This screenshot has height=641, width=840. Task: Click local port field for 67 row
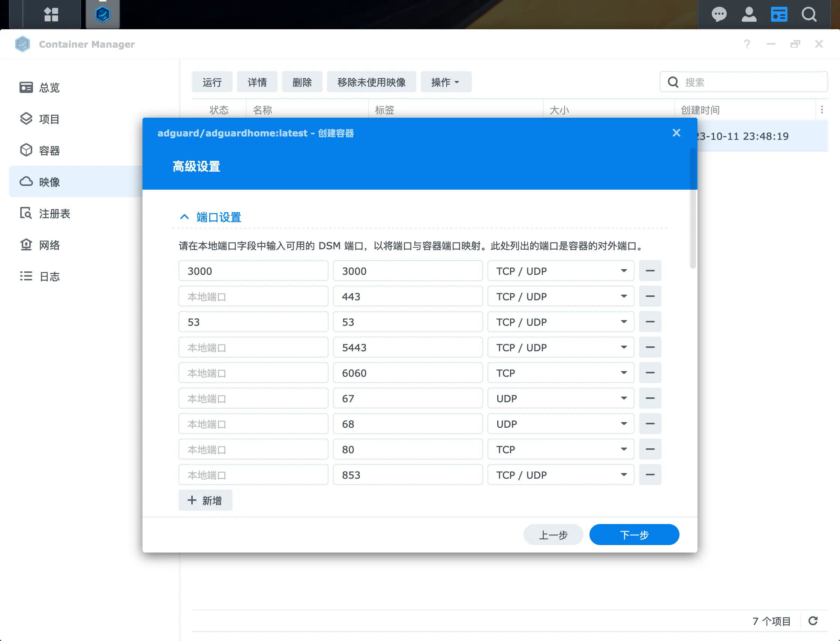pos(253,398)
